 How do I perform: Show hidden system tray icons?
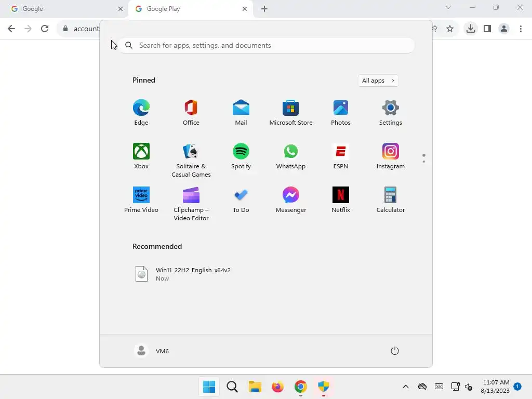405,387
